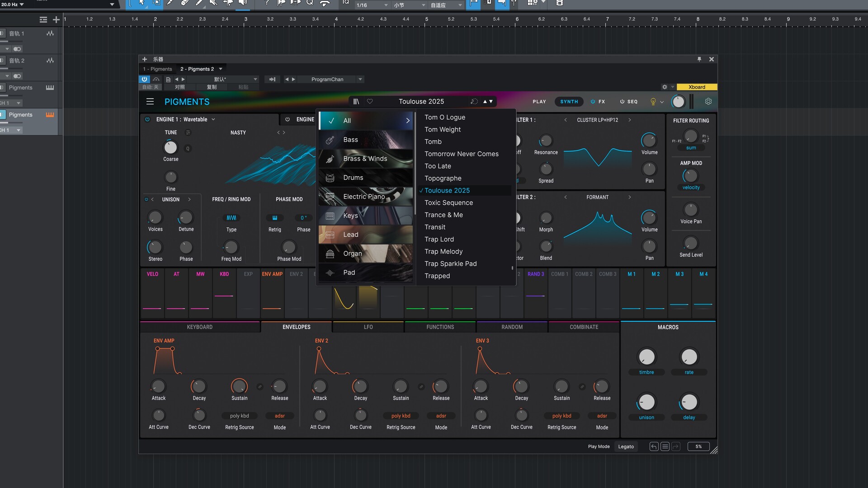Toggle Engine 1 power button

(x=147, y=120)
